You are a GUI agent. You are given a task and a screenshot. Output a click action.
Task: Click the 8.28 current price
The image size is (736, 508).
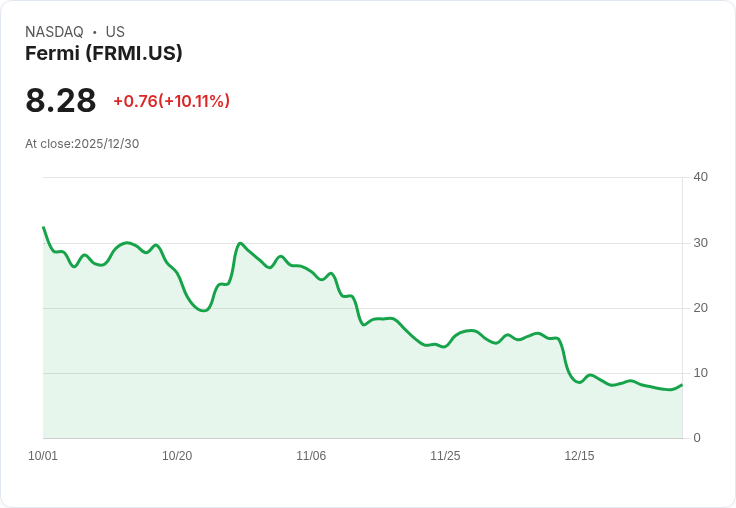61,100
